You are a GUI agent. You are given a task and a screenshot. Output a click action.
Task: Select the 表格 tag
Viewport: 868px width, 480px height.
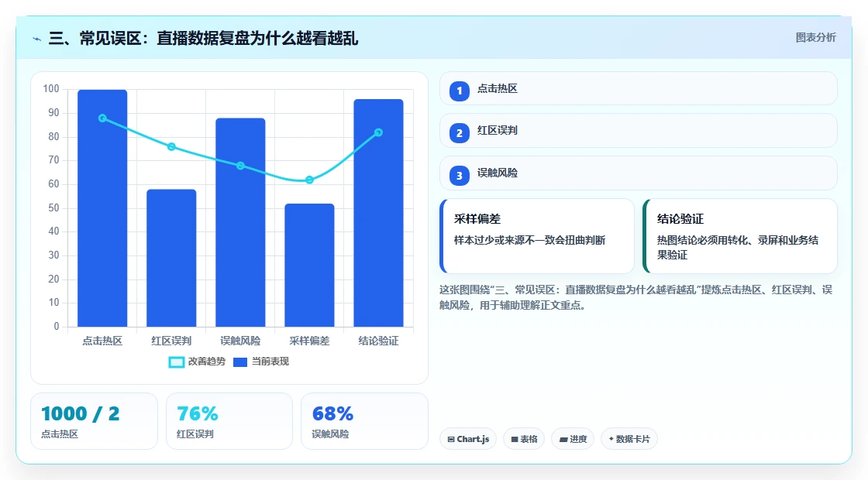coord(524,439)
